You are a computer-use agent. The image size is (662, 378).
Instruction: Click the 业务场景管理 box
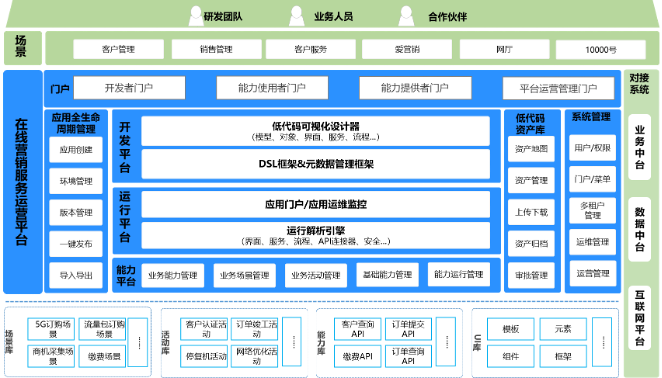click(x=244, y=275)
